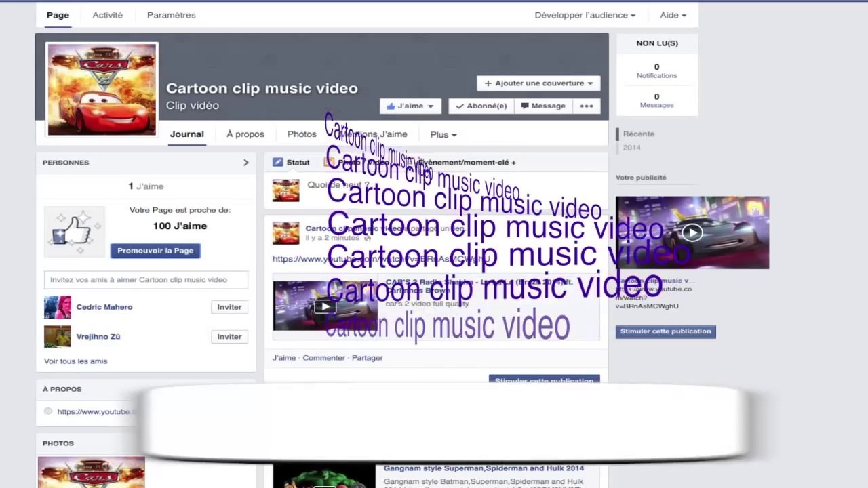Play the ad preview video
Image resolution: width=868 pixels, height=488 pixels.
[x=692, y=232]
